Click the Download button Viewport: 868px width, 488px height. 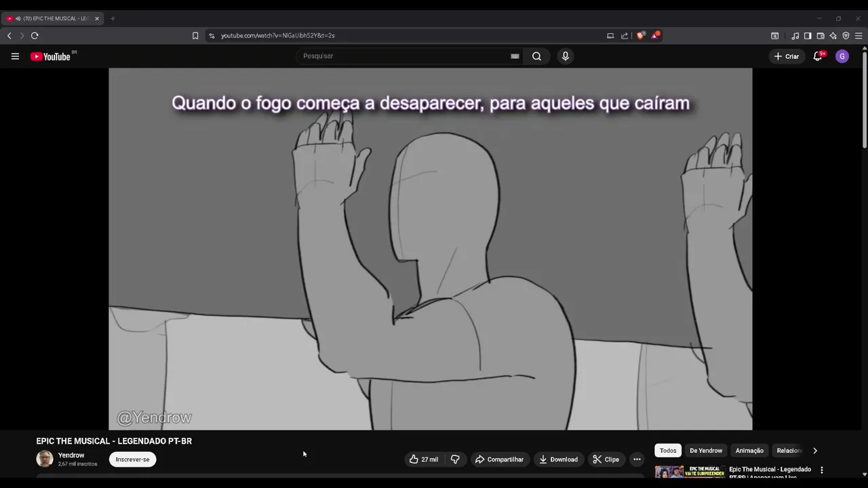point(558,460)
